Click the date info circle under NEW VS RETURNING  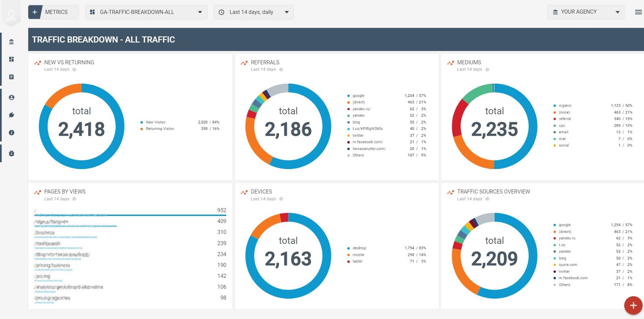pyautogui.click(x=74, y=70)
